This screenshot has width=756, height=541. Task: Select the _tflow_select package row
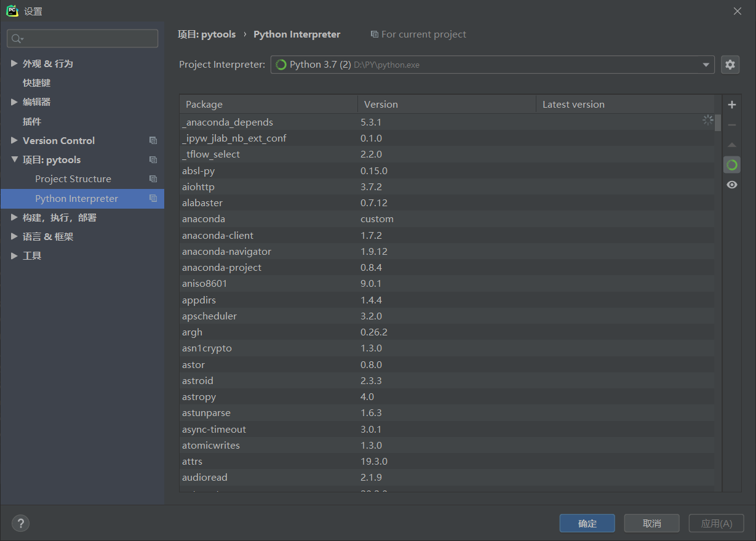pyautogui.click(x=447, y=154)
